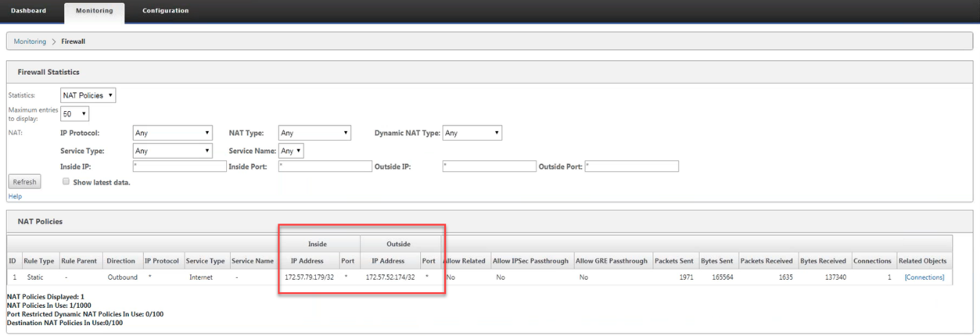The image size is (980, 336).
Task: Expand the Maximum entries to display dropdown
Action: [75, 114]
